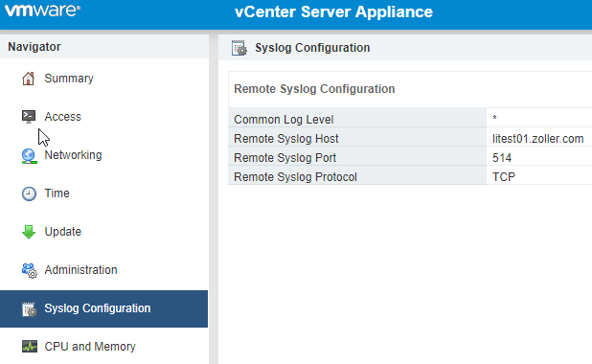Click the CPU and Memory chart icon
The width and height of the screenshot is (592, 364).
point(30,346)
